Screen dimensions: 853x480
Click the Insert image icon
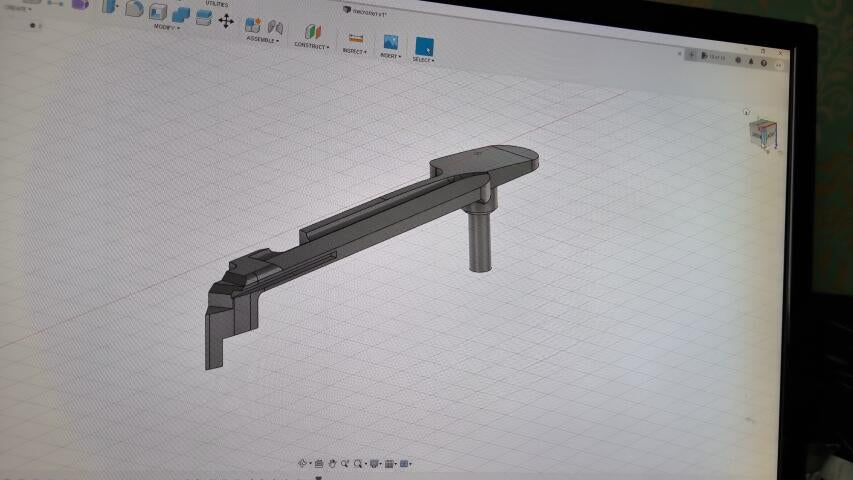391,42
